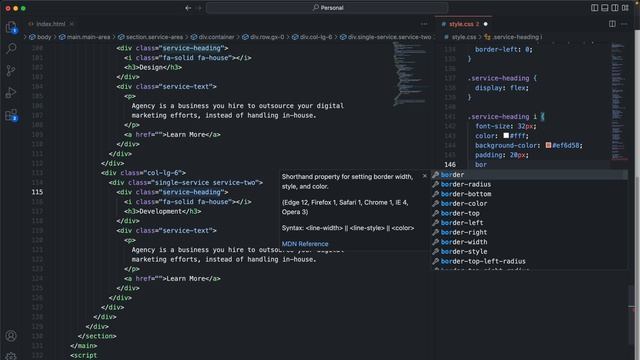Open the Source Control view icon
Viewport: 640px width, 360px height.
point(11,71)
